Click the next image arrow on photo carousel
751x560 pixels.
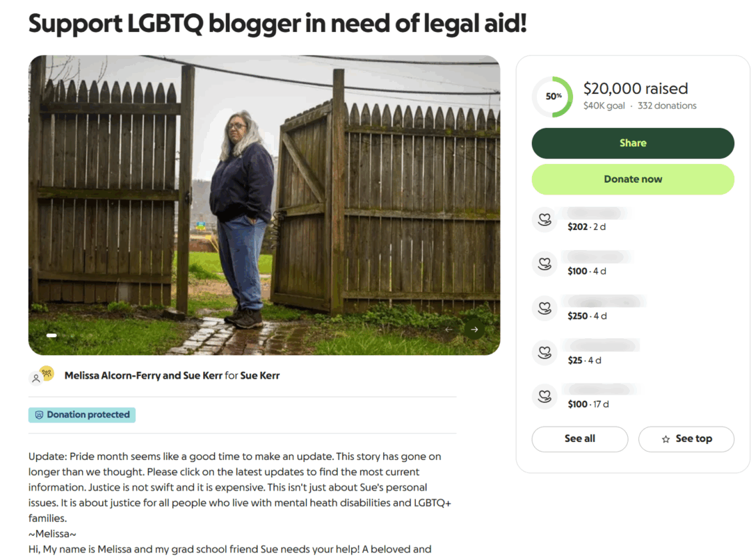coord(474,329)
